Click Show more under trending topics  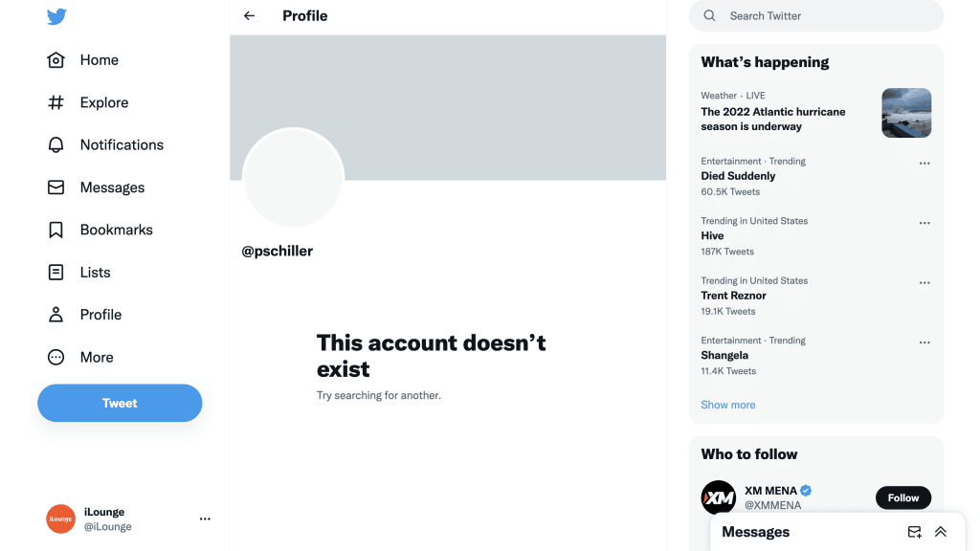727,405
